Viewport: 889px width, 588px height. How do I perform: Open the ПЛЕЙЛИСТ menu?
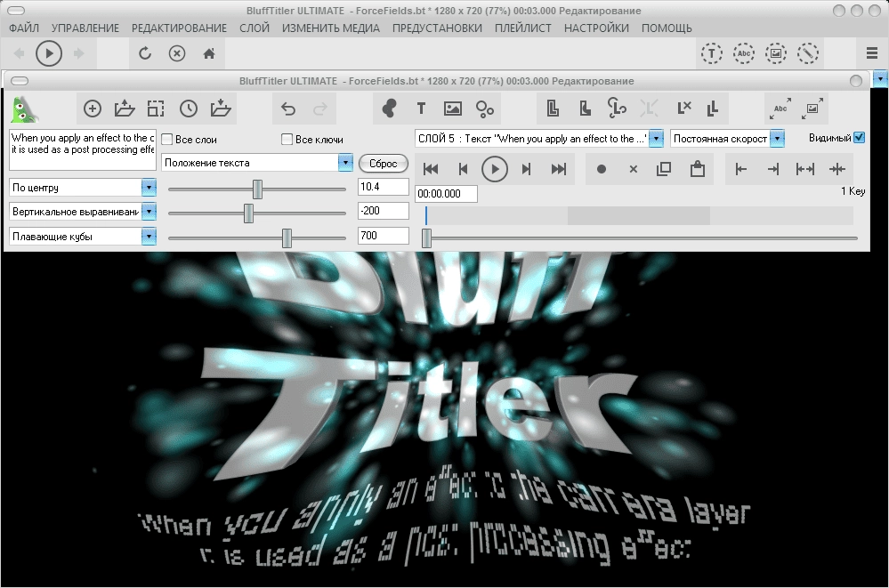click(x=522, y=28)
